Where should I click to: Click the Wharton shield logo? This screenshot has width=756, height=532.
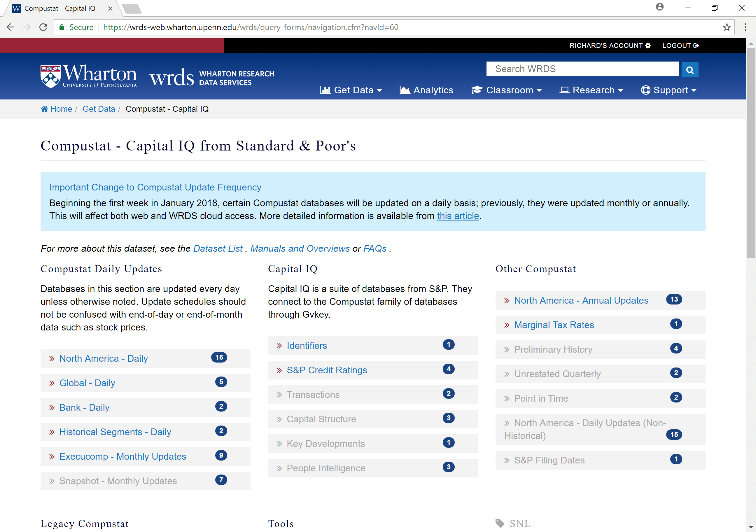[x=50, y=76]
